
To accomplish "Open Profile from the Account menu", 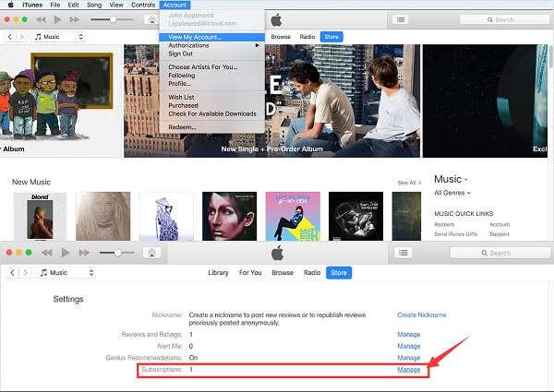I will pos(212,84).
